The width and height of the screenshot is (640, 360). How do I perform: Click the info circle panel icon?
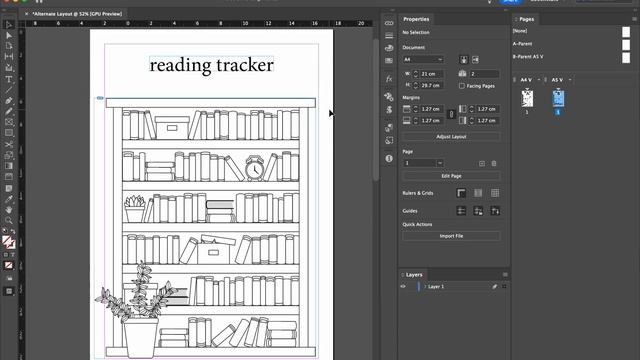(x=389, y=158)
